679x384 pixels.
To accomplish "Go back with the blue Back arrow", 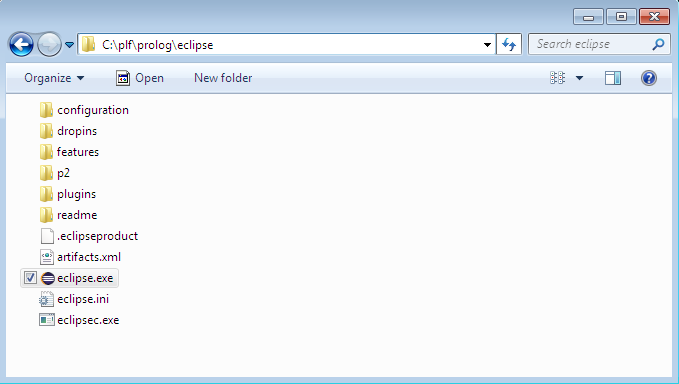I will [21, 44].
